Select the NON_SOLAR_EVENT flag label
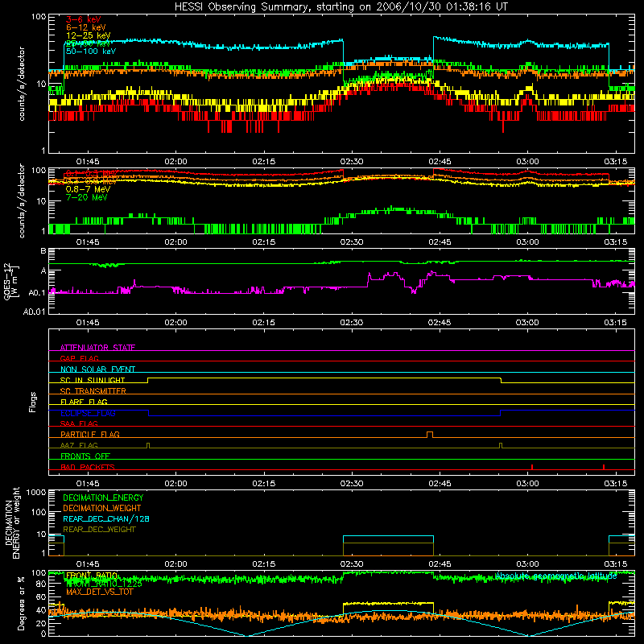The width and height of the screenshot is (644, 644). tap(97, 369)
